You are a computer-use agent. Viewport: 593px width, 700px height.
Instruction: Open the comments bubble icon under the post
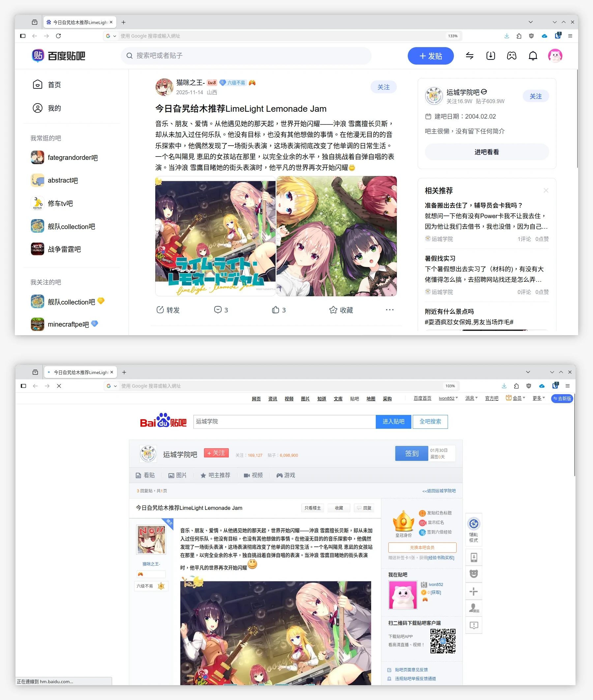point(218,310)
